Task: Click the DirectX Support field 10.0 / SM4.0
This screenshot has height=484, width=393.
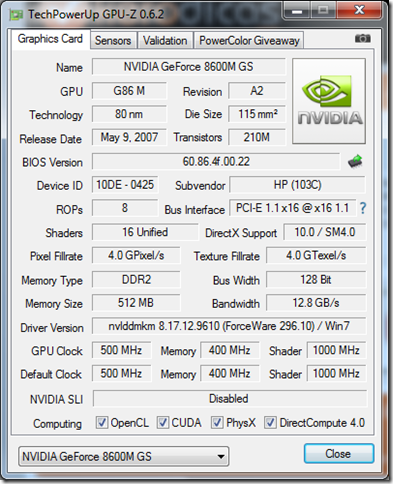Action: click(x=325, y=232)
